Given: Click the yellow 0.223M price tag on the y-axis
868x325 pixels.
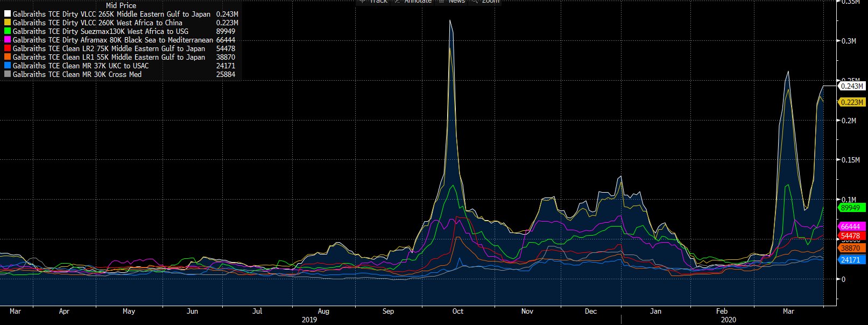Looking at the screenshot, I should 852,102.
